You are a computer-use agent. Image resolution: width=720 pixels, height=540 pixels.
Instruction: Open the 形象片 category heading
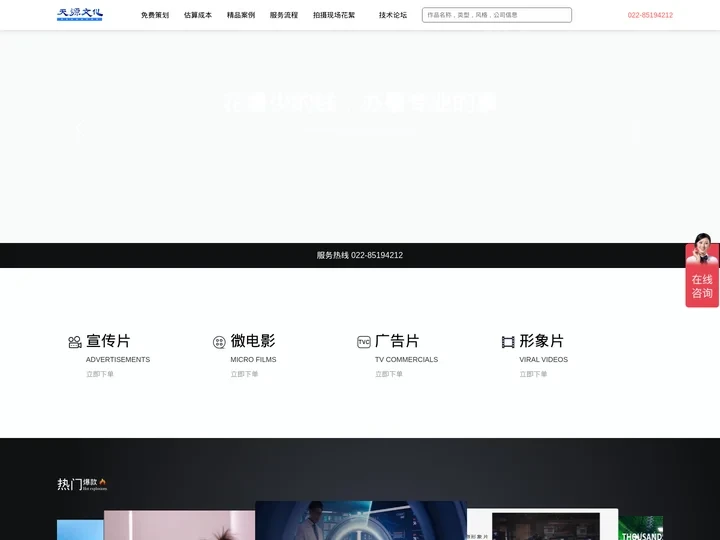pyautogui.click(x=541, y=341)
